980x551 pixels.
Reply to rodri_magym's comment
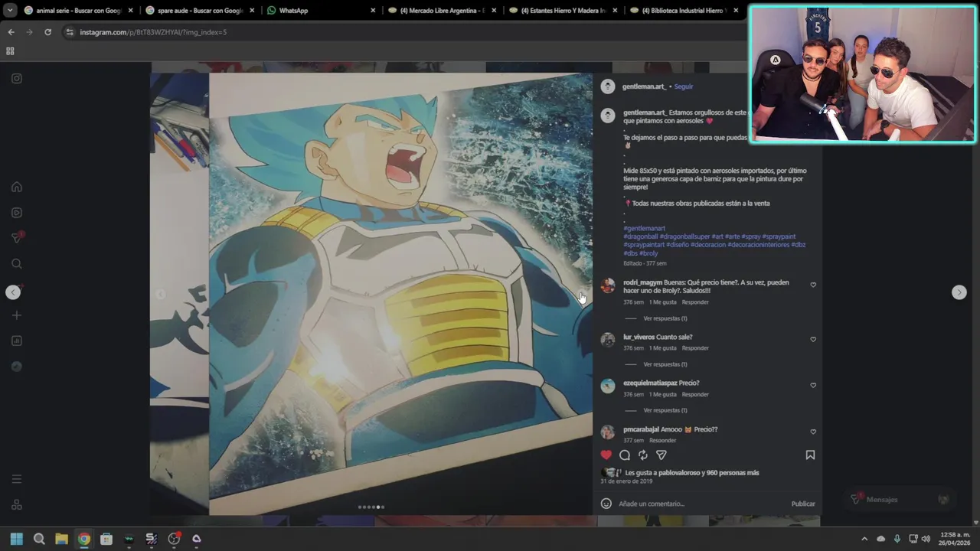pos(695,302)
